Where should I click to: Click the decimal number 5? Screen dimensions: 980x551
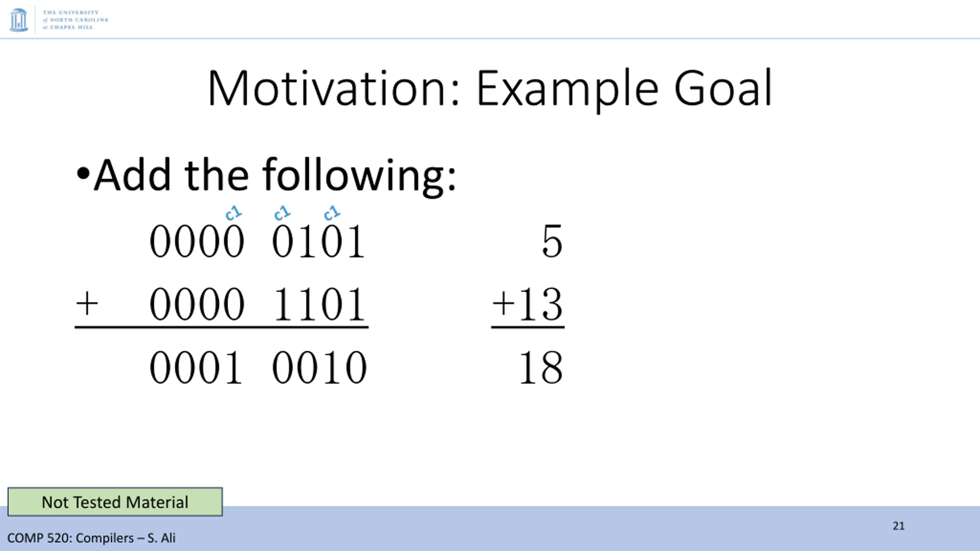point(552,241)
